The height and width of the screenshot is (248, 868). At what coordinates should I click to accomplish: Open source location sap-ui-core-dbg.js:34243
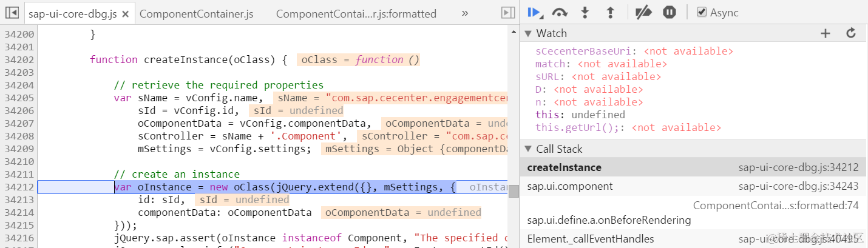click(x=798, y=186)
